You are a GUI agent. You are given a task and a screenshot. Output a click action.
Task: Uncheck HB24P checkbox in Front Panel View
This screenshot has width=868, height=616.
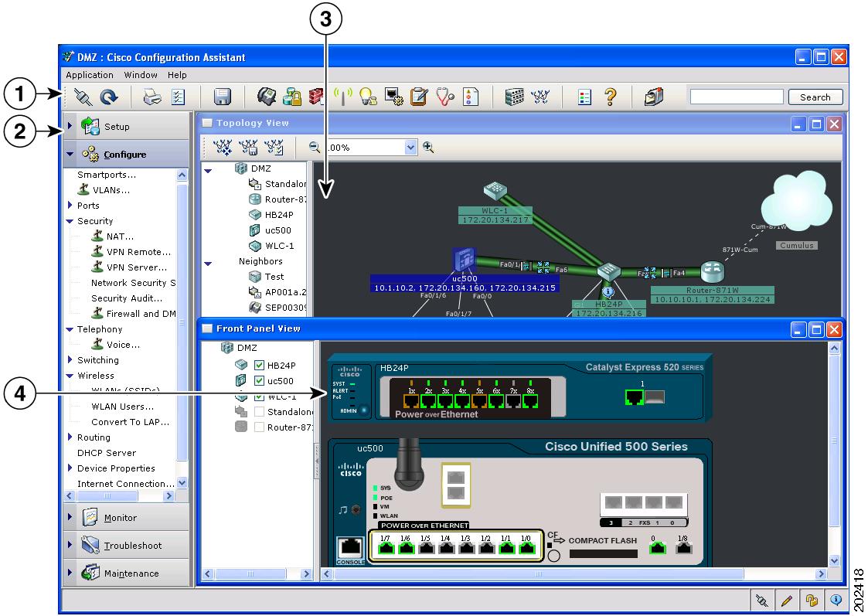[x=259, y=366]
